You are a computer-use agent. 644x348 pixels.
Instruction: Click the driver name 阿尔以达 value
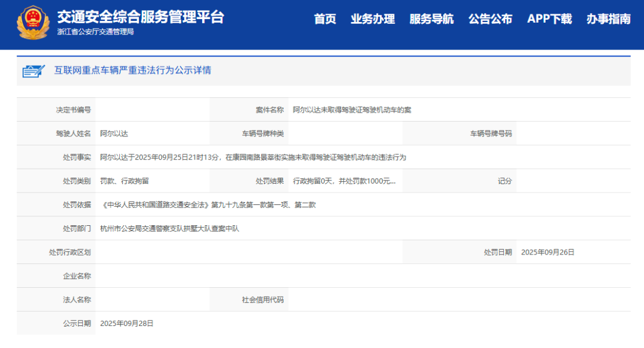tap(114, 133)
